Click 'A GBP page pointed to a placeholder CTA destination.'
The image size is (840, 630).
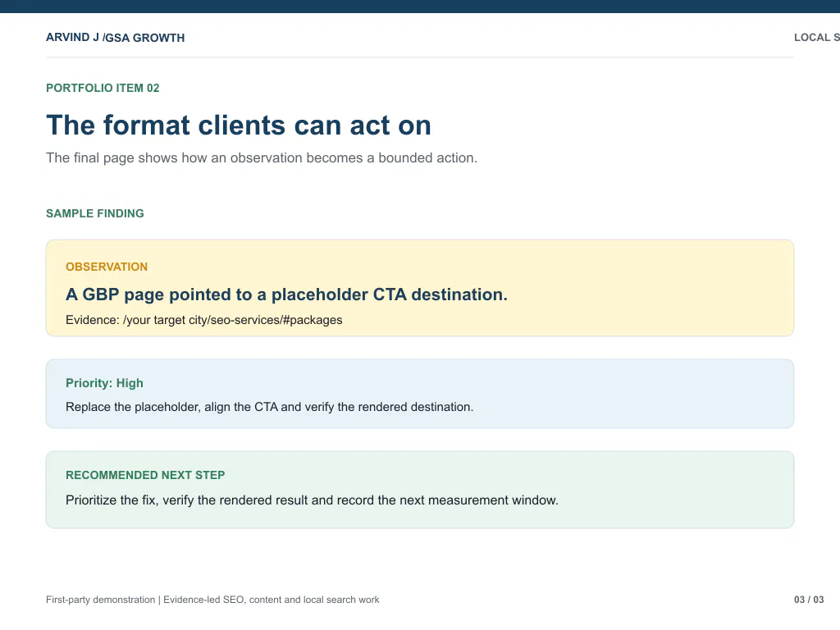pyautogui.click(x=286, y=294)
